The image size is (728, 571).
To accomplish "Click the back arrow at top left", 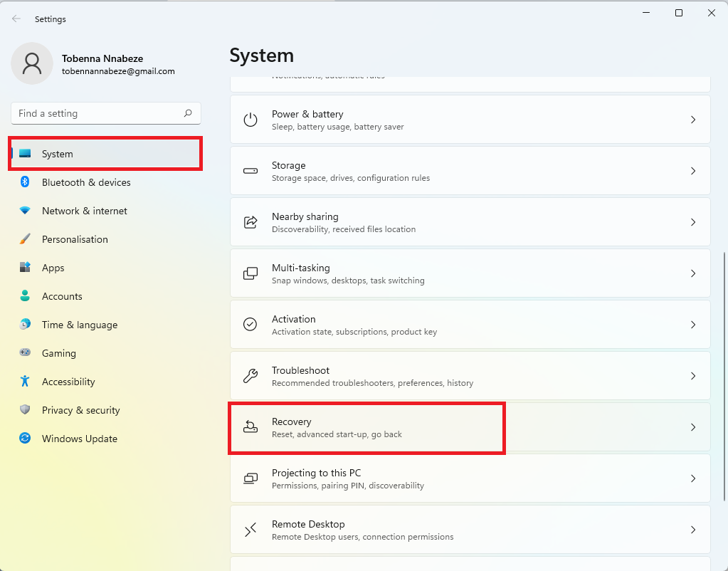I will [16, 19].
